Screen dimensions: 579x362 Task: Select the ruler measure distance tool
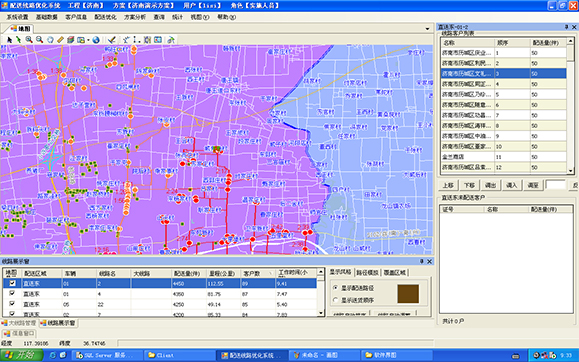[x=60, y=40]
